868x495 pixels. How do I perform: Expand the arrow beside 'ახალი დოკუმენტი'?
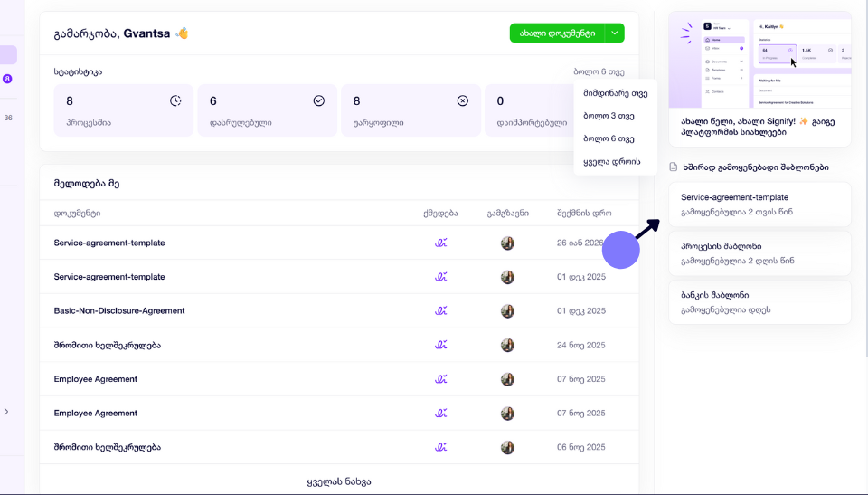coord(615,33)
